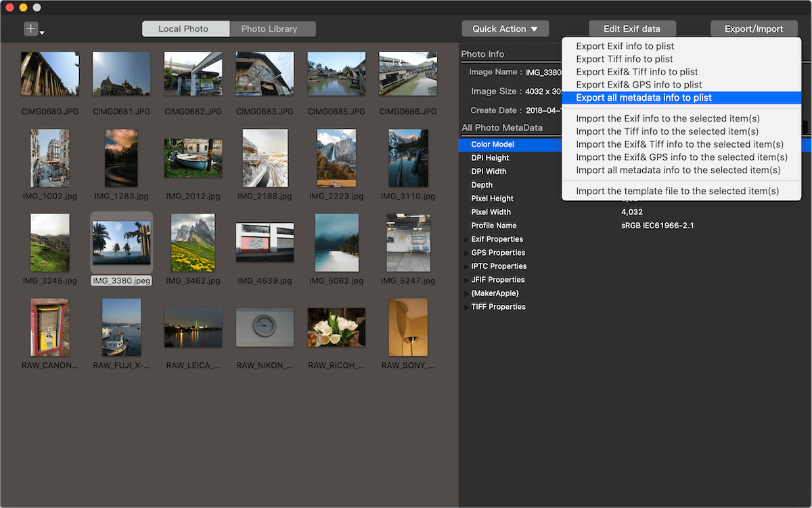Click the IMG_3380.jpeg palm tree thumbnail

[121, 242]
